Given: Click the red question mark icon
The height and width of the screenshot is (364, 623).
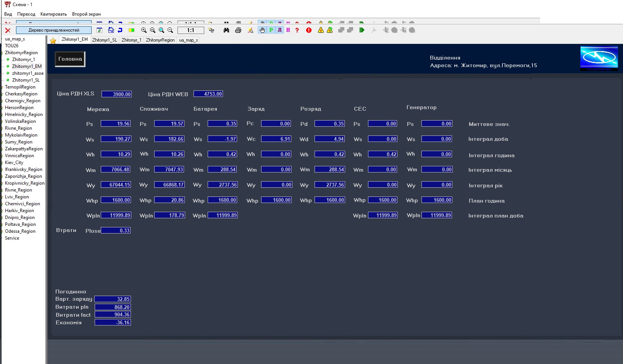Looking at the screenshot, I should (297, 30).
